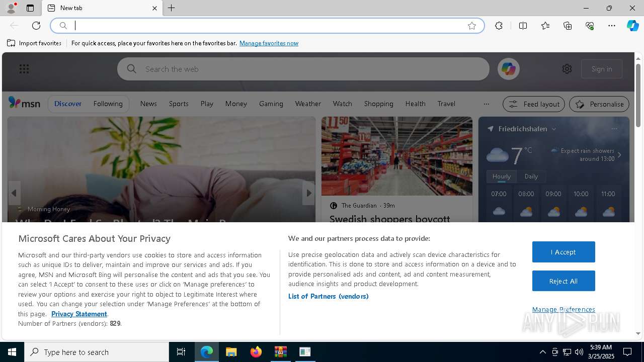Open Manage favorites now link
The image size is (644, 362).
click(269, 43)
